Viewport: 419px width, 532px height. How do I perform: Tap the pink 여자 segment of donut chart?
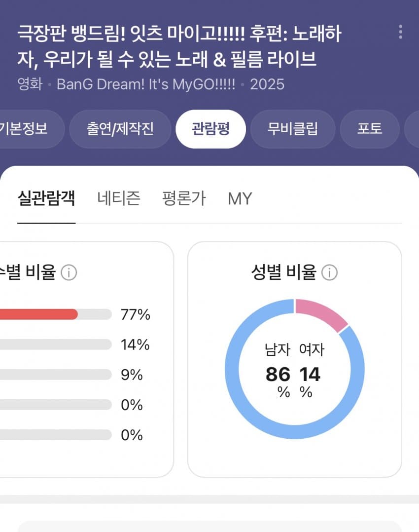323,312
